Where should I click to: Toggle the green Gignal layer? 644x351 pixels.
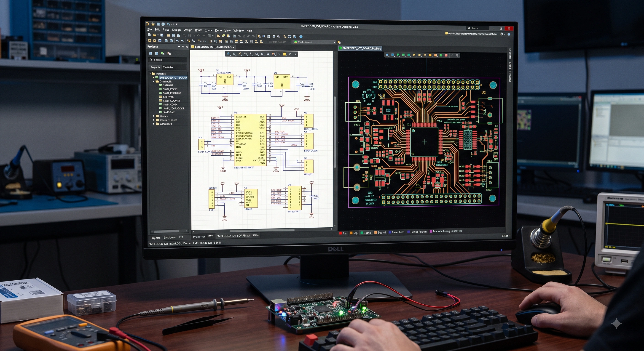tap(366, 233)
